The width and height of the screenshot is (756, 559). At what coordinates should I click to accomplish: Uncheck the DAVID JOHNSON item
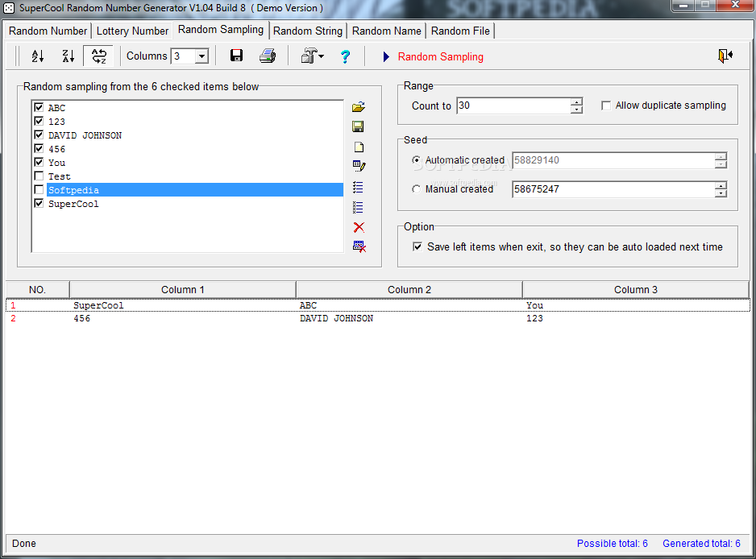pos(39,135)
